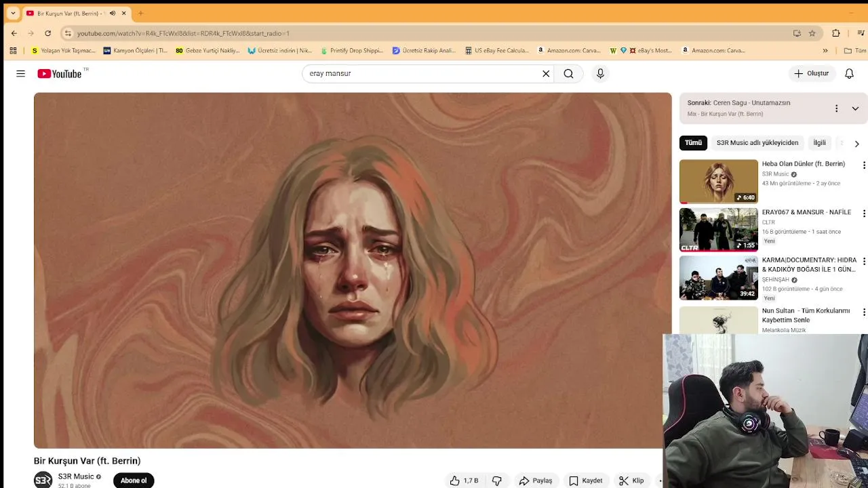Open the browser extensions puzzle icon
Viewport: 868px width, 488px height.
click(836, 33)
